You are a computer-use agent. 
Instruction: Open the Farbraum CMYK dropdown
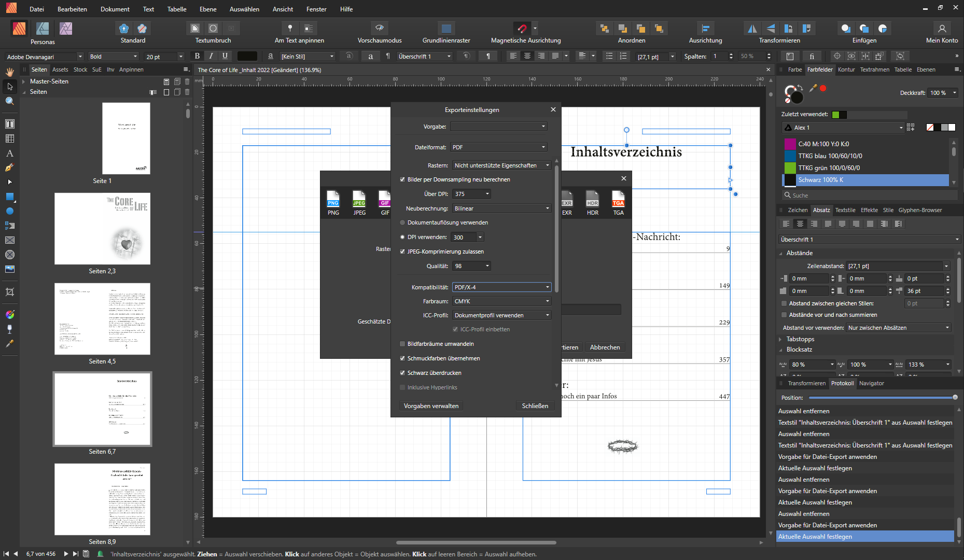(x=501, y=301)
